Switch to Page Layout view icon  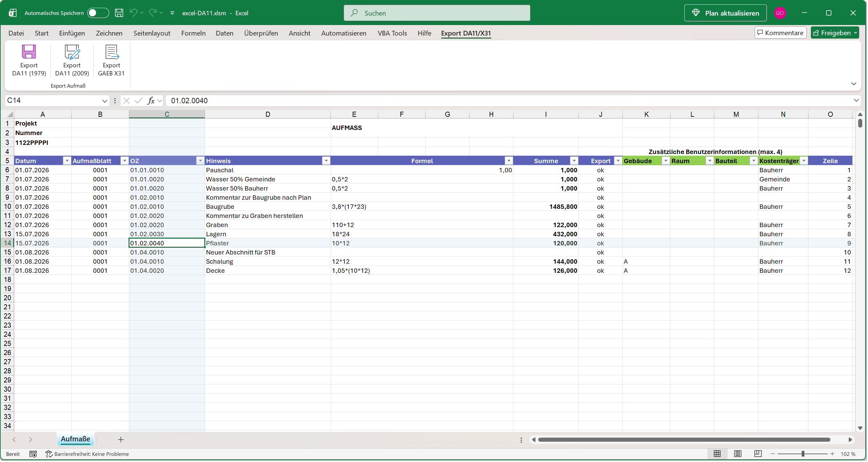pos(738,454)
